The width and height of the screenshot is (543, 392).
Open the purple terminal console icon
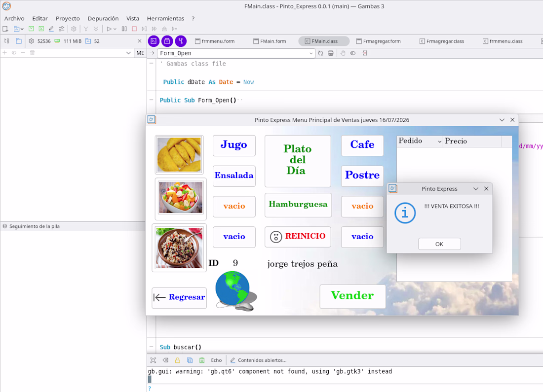[x=154, y=41]
